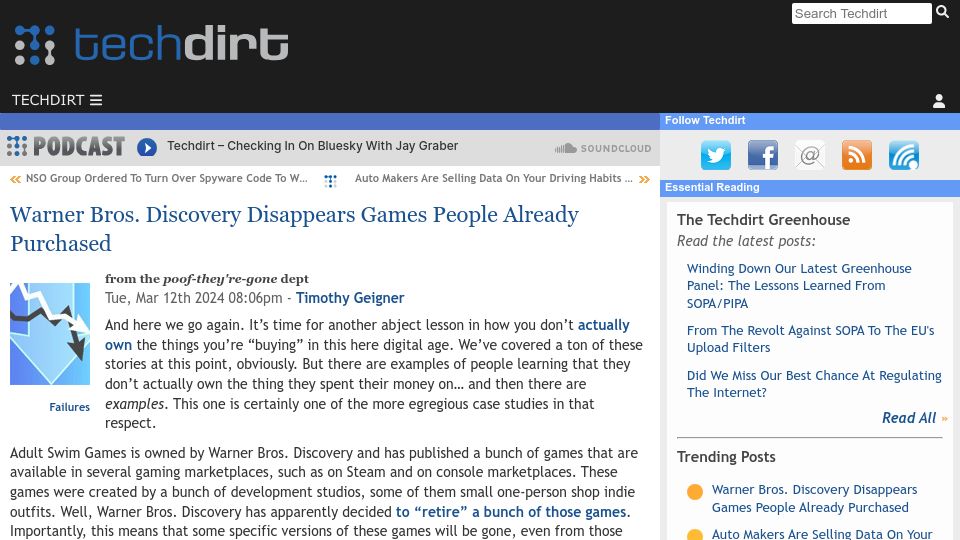This screenshot has height=540, width=960.
Task: Go to previous post NSO Group Ordered
Action: pyautogui.click(x=167, y=178)
